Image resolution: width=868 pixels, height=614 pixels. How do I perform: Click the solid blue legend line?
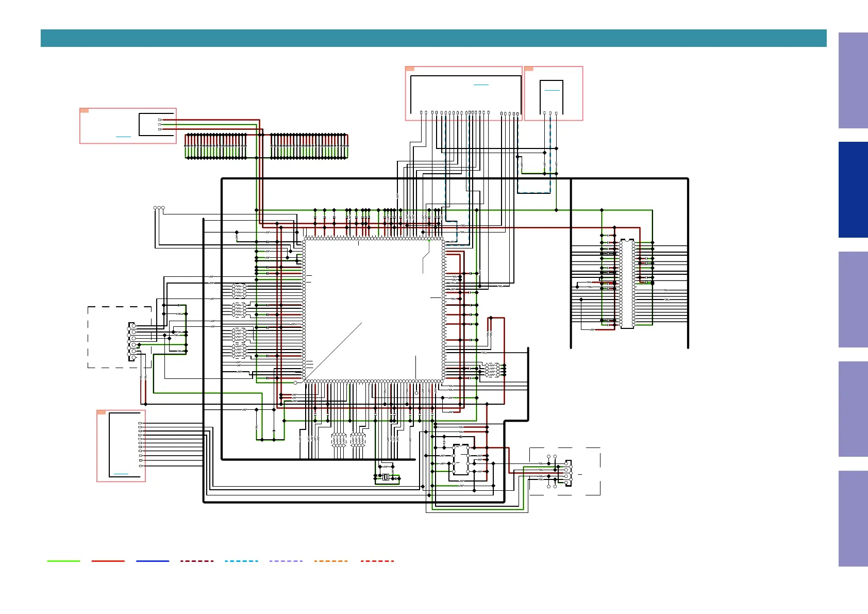coord(153,561)
